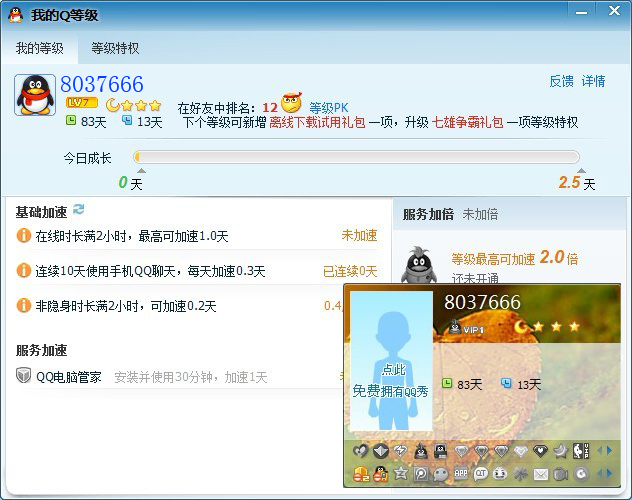The height and width of the screenshot is (500, 632).
Task: Click the smiley emoji next to rank 12
Action: pos(291,104)
